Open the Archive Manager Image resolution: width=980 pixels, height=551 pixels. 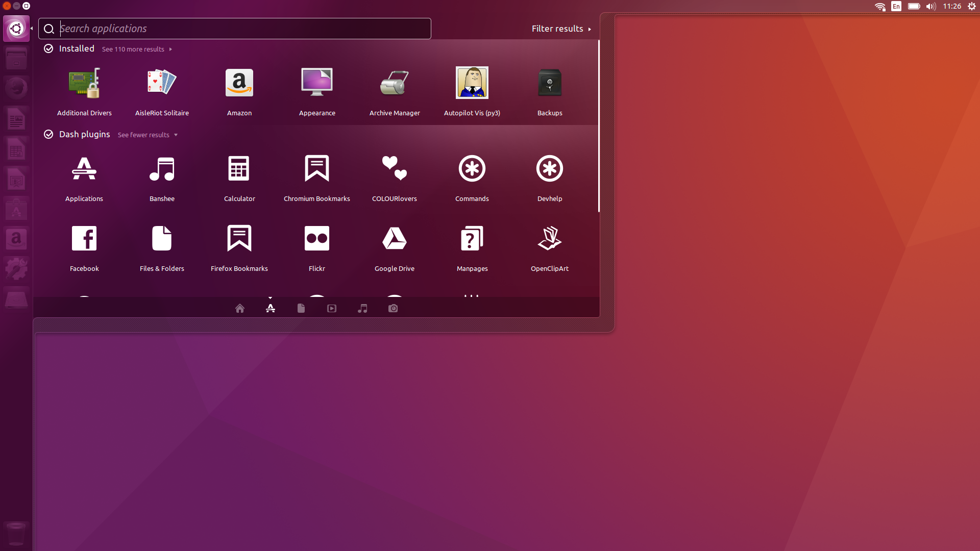[x=394, y=92]
